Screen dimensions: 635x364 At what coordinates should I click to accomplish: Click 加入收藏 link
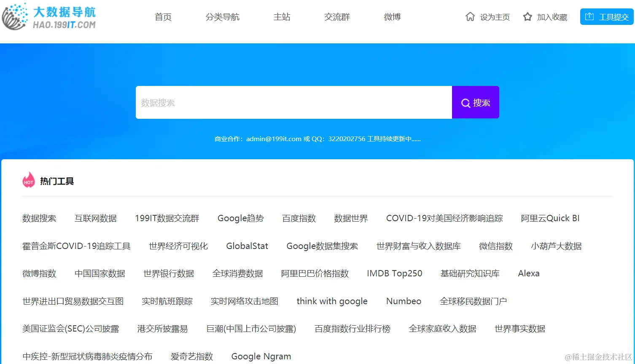pyautogui.click(x=552, y=17)
